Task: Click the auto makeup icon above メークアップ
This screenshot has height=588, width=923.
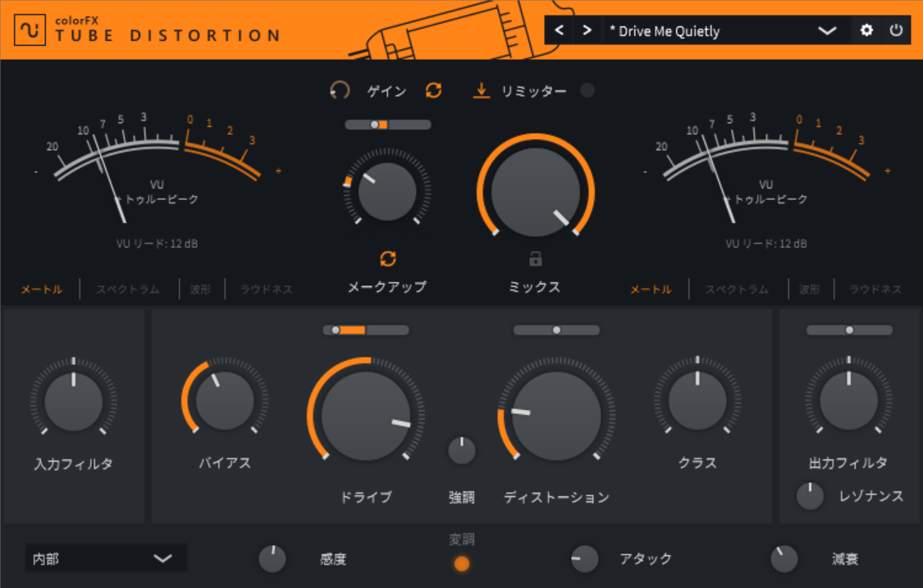Action: 387,259
